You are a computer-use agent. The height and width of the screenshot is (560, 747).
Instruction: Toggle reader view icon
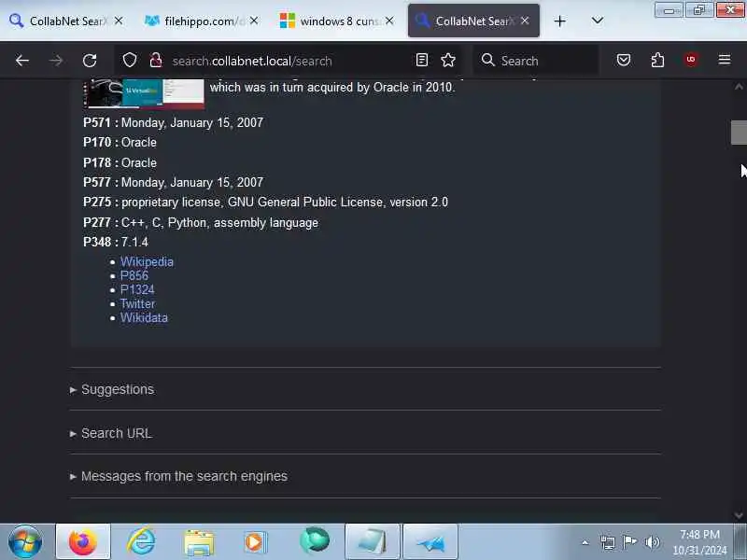click(422, 60)
